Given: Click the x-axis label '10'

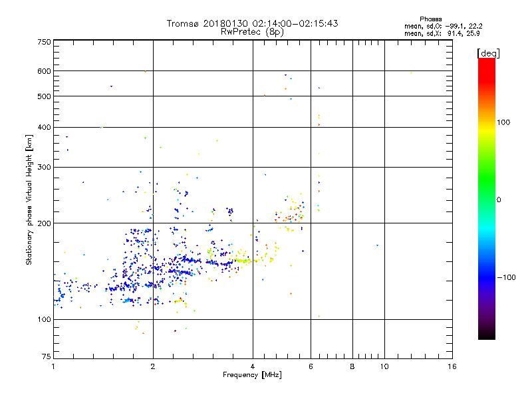Looking at the screenshot, I should (x=384, y=366).
